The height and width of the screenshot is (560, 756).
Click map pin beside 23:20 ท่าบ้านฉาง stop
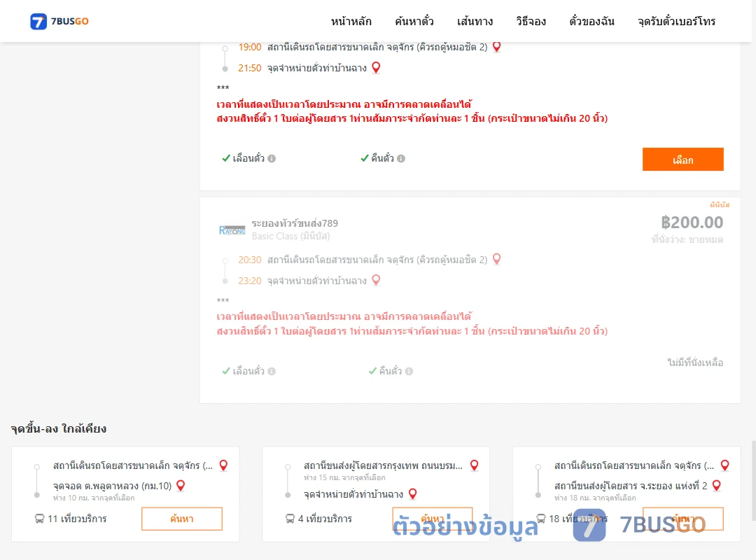[376, 280]
